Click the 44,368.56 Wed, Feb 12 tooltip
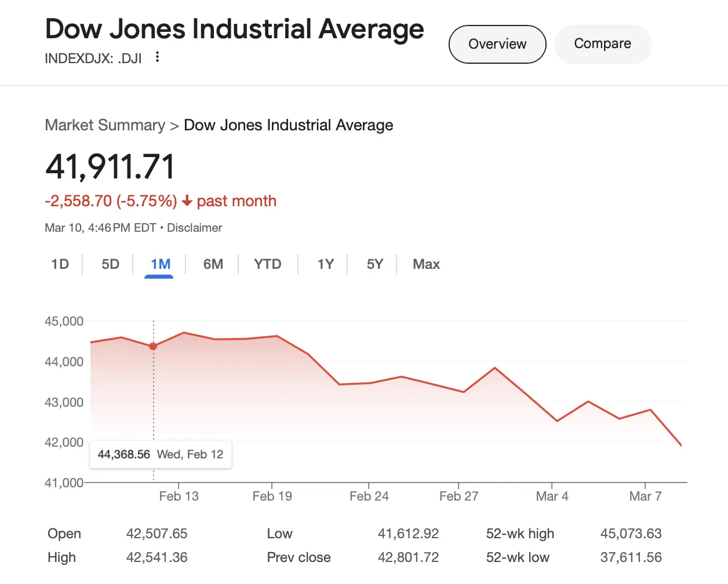The width and height of the screenshot is (728, 584). click(161, 454)
